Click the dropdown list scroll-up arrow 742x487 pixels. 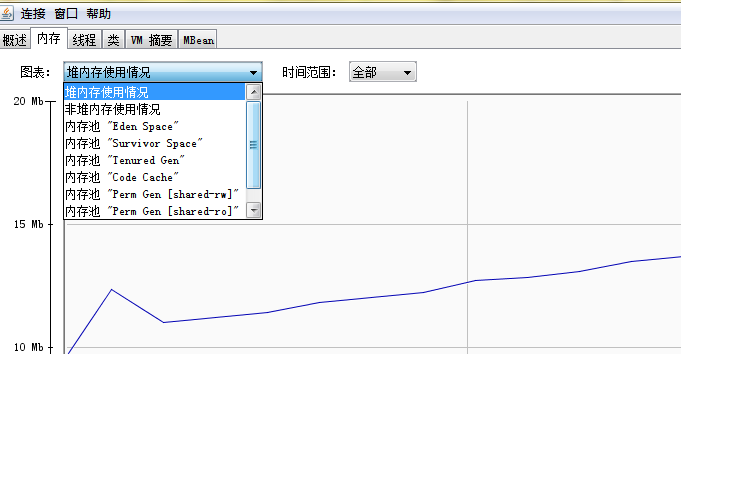coord(254,92)
